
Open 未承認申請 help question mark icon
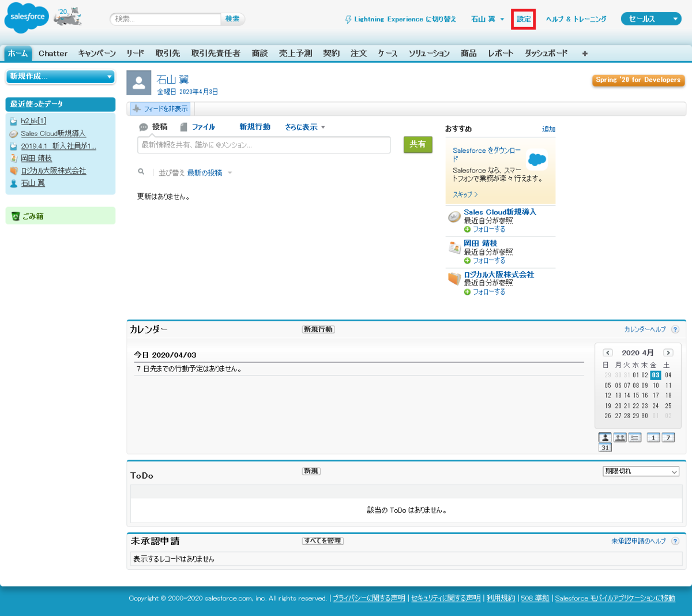tap(675, 541)
